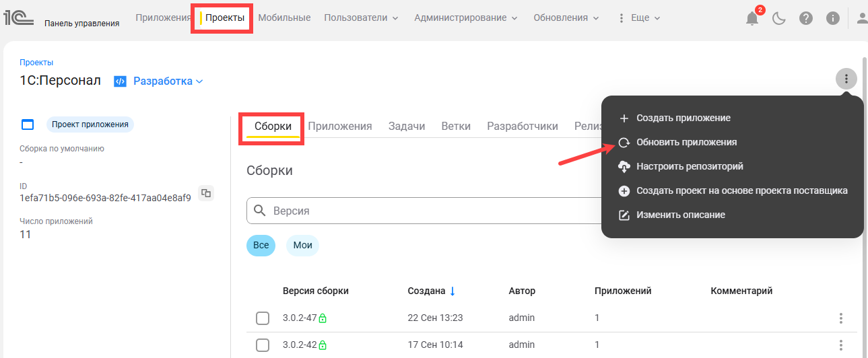
Task: Click the three-dot project menu button
Action: [846, 79]
